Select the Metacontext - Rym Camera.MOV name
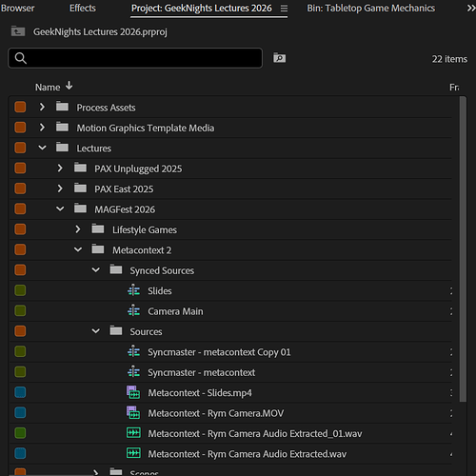The width and height of the screenshot is (476, 476). pyautogui.click(x=215, y=413)
